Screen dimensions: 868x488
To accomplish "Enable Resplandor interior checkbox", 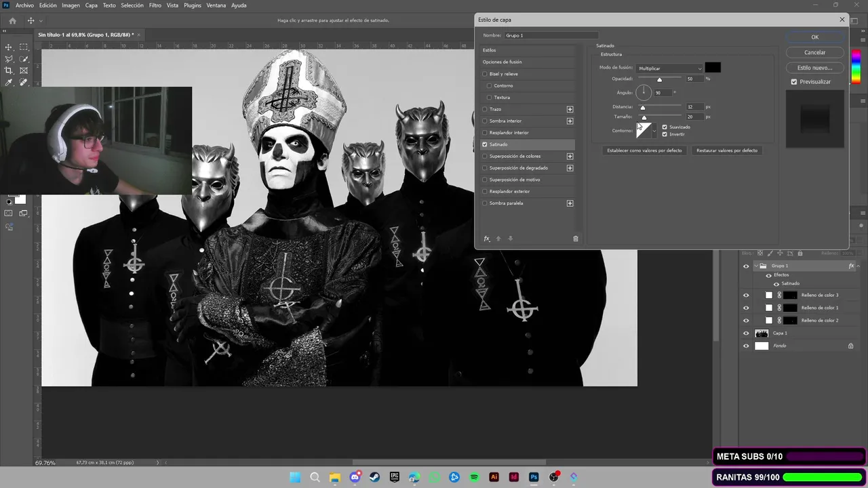I will pyautogui.click(x=485, y=133).
